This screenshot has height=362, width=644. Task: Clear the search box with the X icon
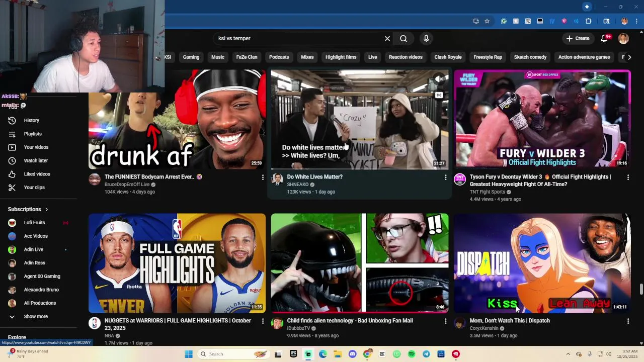point(387,38)
